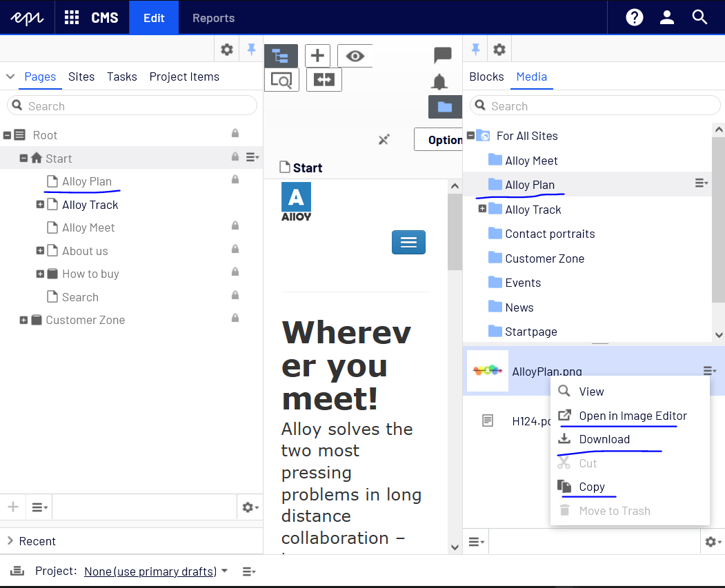Screen dimensions: 725x588
Task: Click the notifications bell icon
Action: 439,82
